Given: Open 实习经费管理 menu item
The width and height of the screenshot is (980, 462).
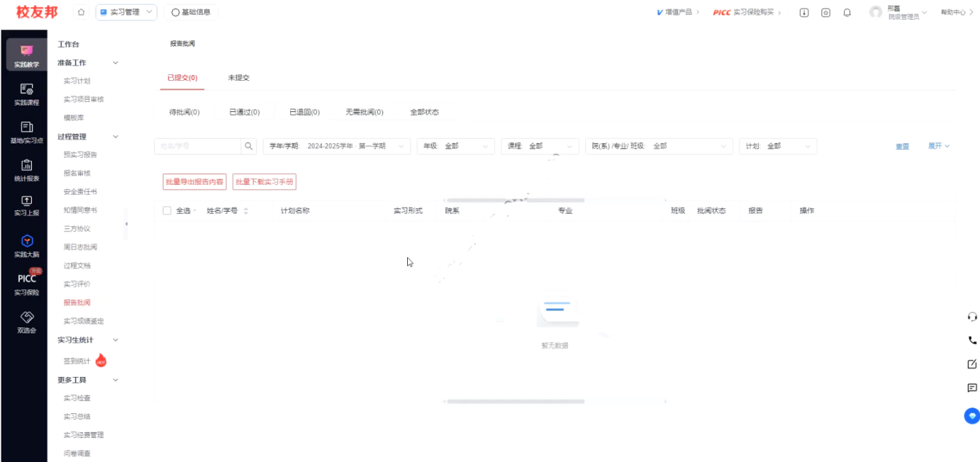Looking at the screenshot, I should (84, 435).
